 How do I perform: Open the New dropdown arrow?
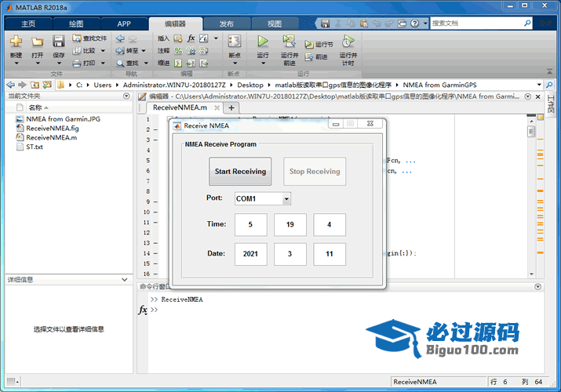(16, 64)
